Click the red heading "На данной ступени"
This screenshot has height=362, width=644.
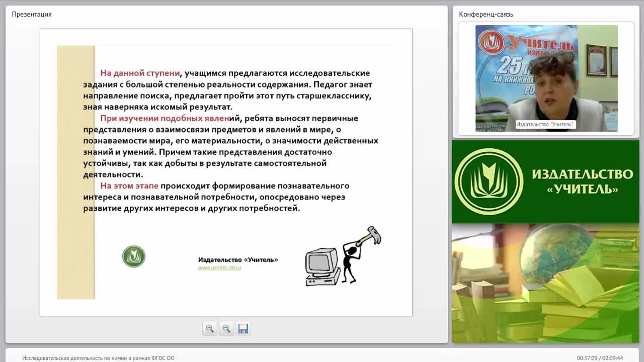coord(139,73)
